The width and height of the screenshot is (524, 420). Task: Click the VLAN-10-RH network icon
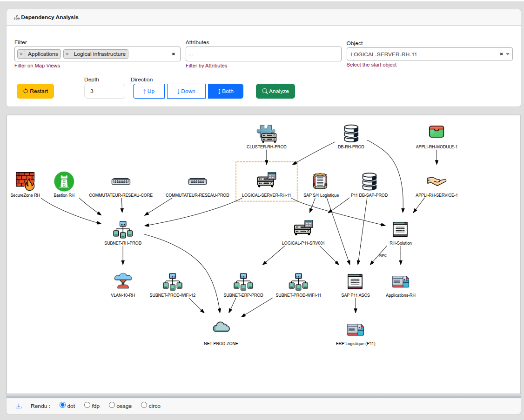tap(123, 281)
